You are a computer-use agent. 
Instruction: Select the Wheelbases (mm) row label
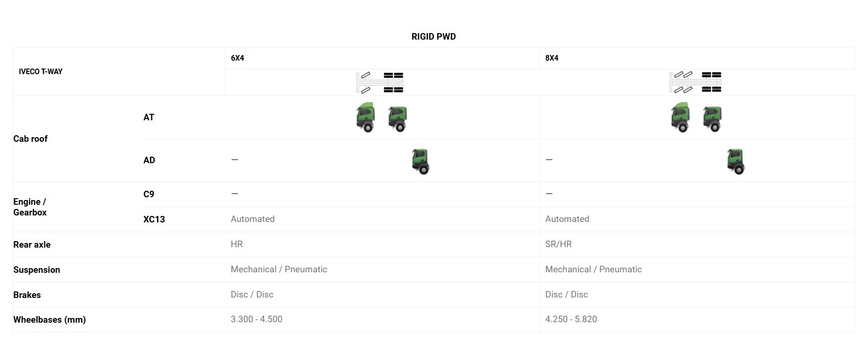49,319
